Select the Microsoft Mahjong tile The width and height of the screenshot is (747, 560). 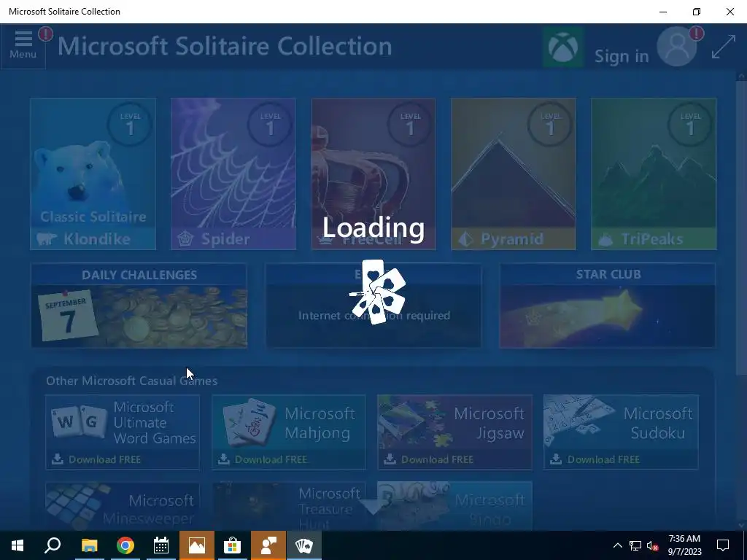point(289,432)
